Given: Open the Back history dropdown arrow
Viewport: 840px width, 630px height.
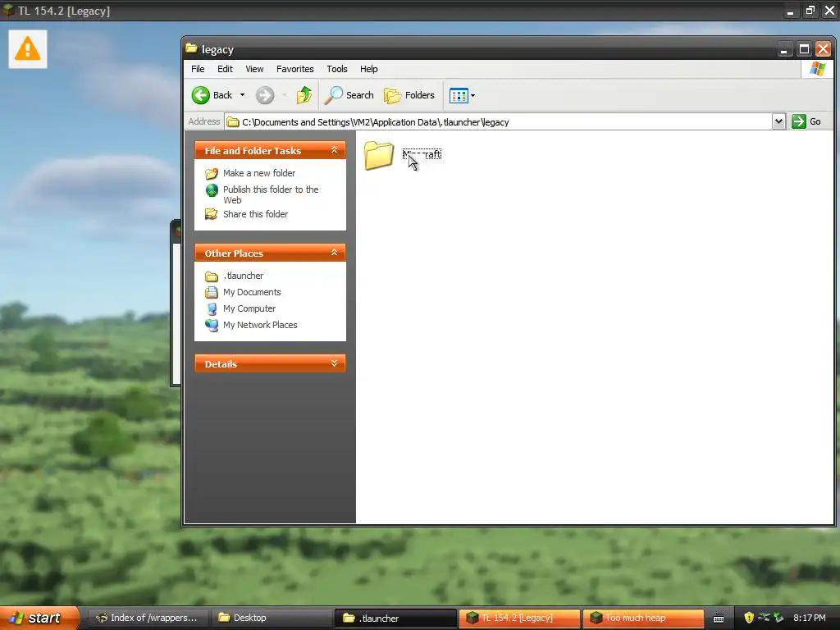Looking at the screenshot, I should pyautogui.click(x=242, y=95).
